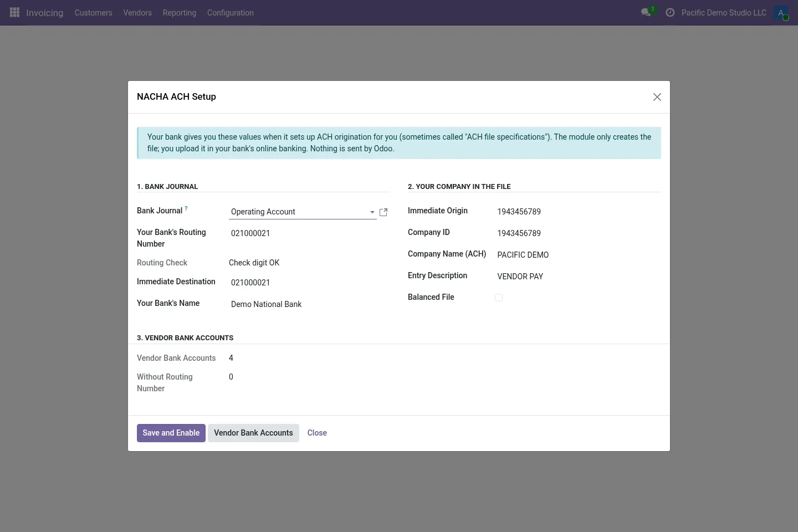798x532 pixels.
Task: Click the user avatar icon
Action: (781, 13)
